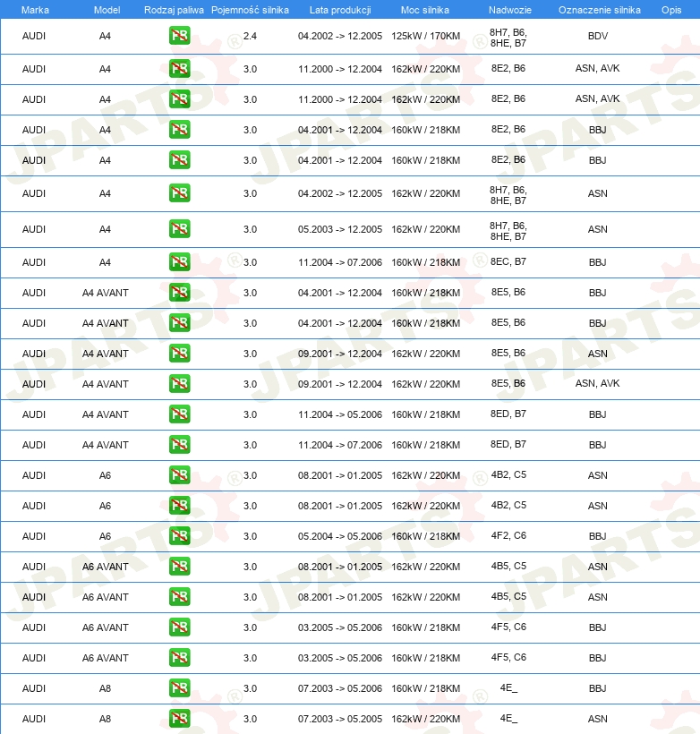Viewport: 700px width, 734px height.
Task: Click fuel icon for A4 05.2003 -> 12.2005
Action: [179, 229]
